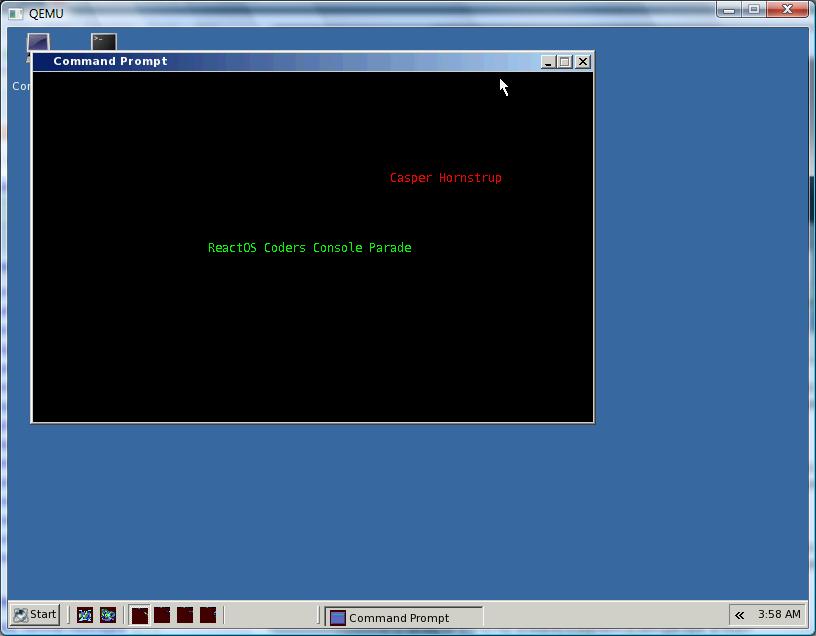Minimize the Command Prompt window
This screenshot has width=816, height=636.
548,62
